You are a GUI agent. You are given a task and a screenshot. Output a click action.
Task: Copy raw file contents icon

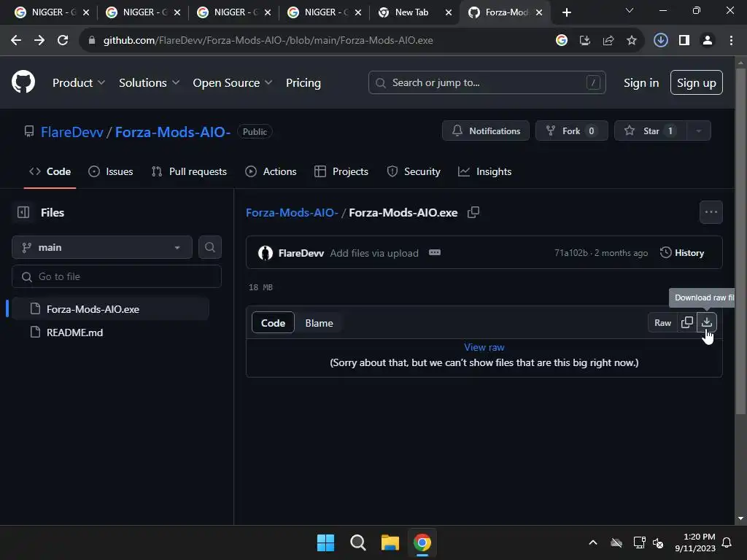tap(686, 322)
